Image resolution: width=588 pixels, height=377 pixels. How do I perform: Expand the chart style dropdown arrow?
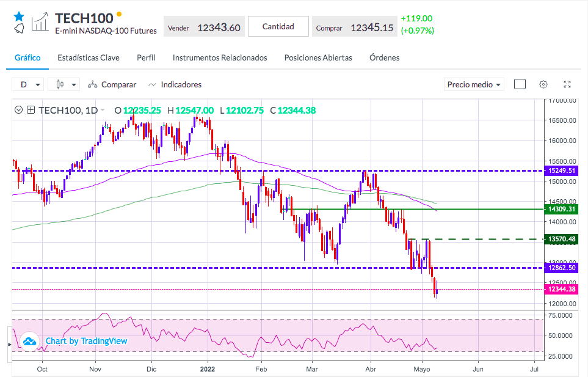tap(74, 85)
